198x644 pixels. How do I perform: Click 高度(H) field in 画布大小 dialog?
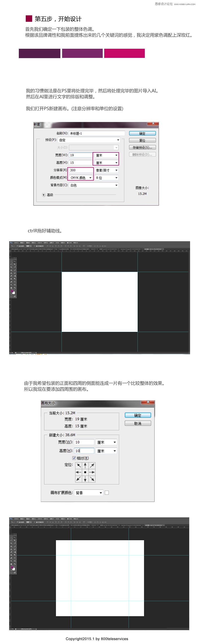tap(84, 451)
